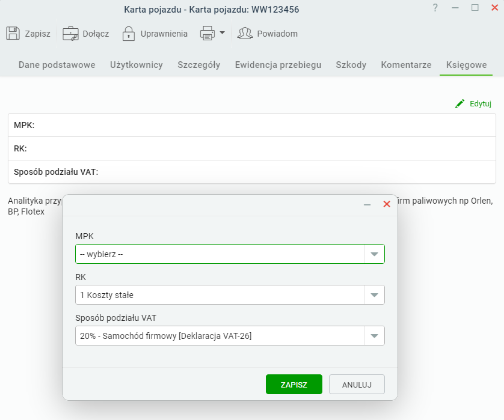Click the 'RK:' row in table
This screenshot has height=420, width=504.
coord(251,148)
